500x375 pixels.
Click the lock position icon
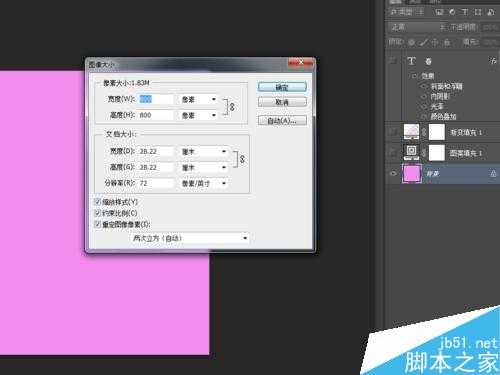(435, 42)
